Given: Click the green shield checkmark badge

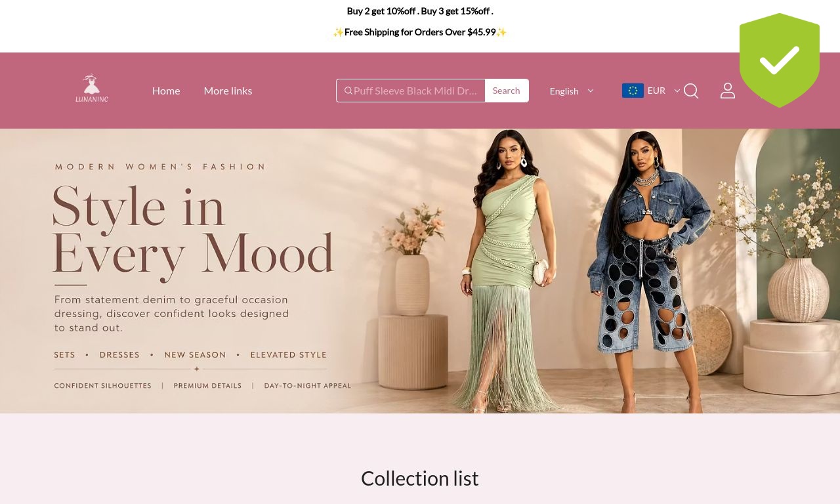Looking at the screenshot, I should tap(780, 60).
